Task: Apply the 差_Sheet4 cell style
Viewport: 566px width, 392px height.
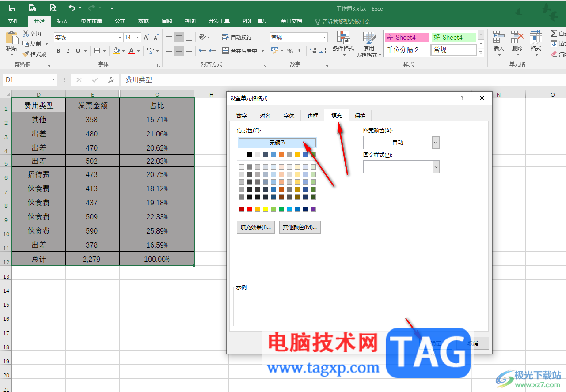Action: click(x=406, y=38)
